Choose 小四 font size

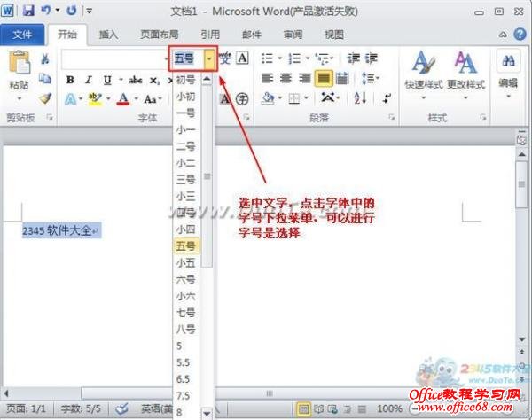[x=186, y=229]
